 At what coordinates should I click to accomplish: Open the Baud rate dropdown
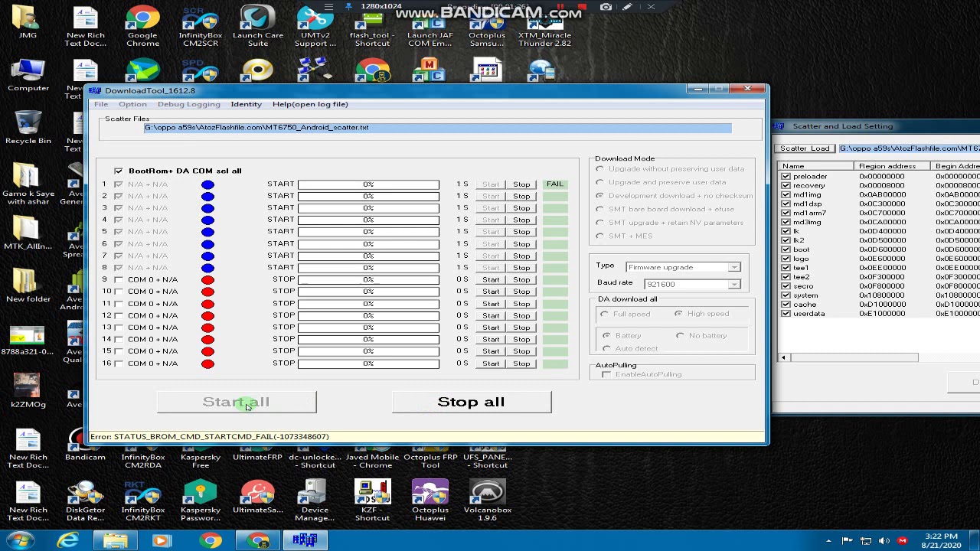(x=733, y=284)
